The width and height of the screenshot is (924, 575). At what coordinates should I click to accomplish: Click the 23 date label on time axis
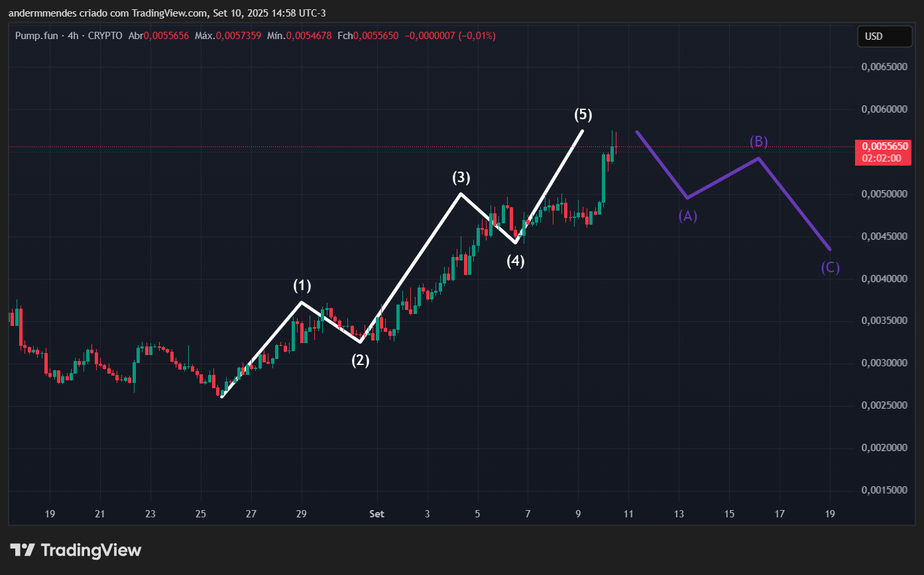[150, 514]
